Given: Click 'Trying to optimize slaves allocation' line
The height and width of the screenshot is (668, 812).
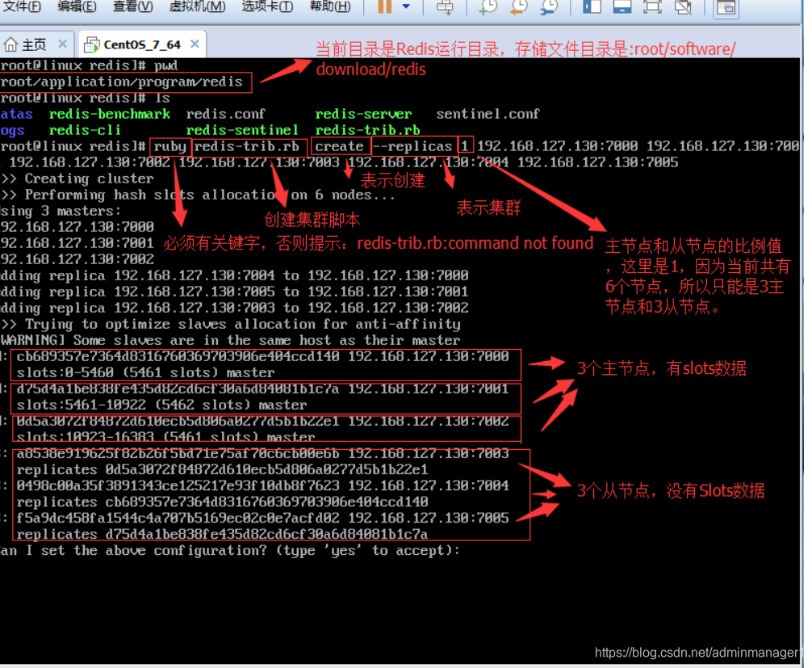Looking at the screenshot, I should [231, 325].
